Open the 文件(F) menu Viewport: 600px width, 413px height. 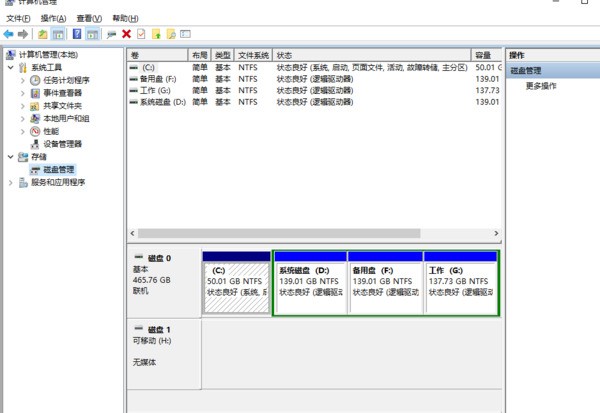pyautogui.click(x=18, y=18)
